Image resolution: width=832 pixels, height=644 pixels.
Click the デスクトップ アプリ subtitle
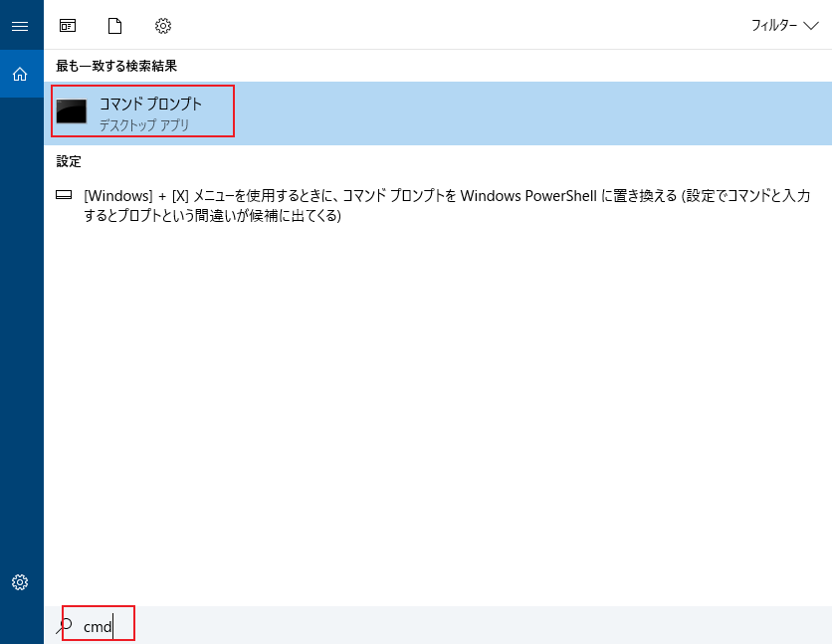[x=143, y=126]
